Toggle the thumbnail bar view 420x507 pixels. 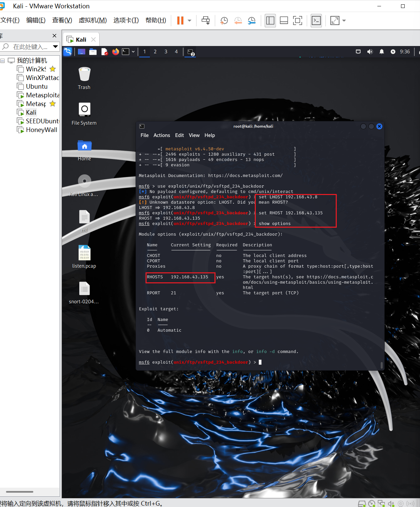coord(284,21)
